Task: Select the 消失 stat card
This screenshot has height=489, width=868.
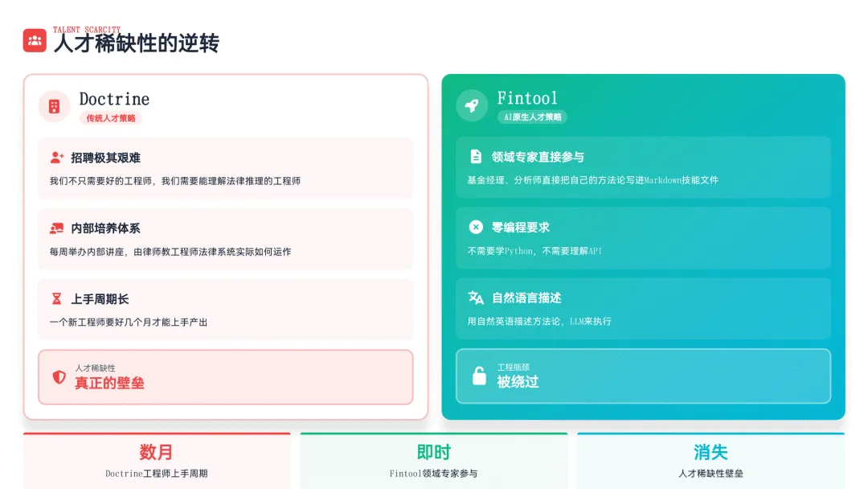Action: 710,461
